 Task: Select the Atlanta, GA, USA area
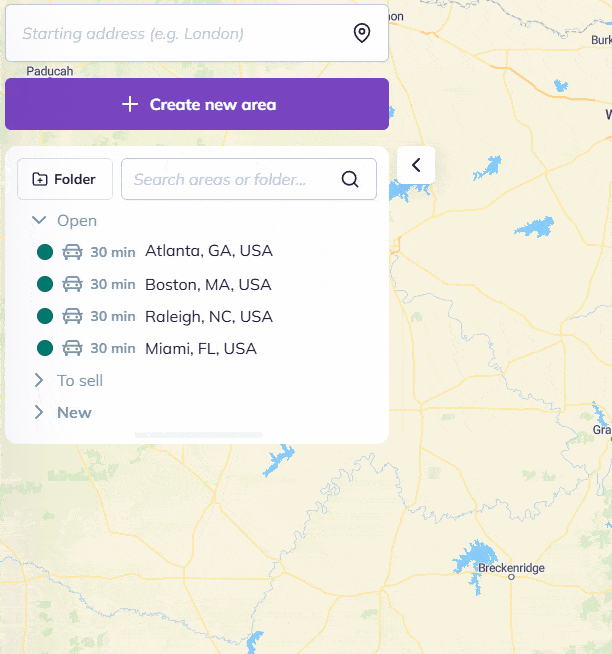[209, 251]
